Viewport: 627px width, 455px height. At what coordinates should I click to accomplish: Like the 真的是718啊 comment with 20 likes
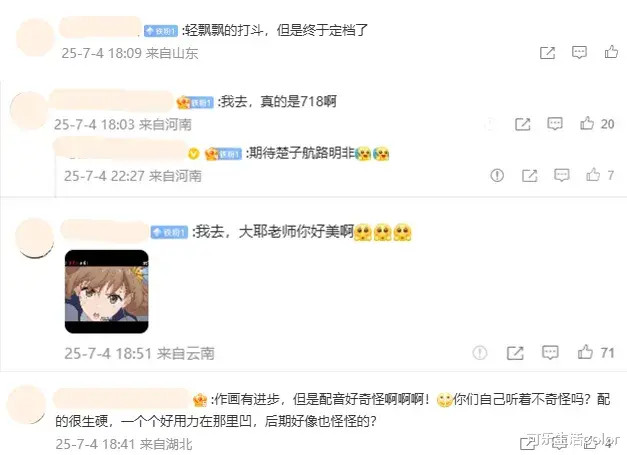click(x=587, y=123)
